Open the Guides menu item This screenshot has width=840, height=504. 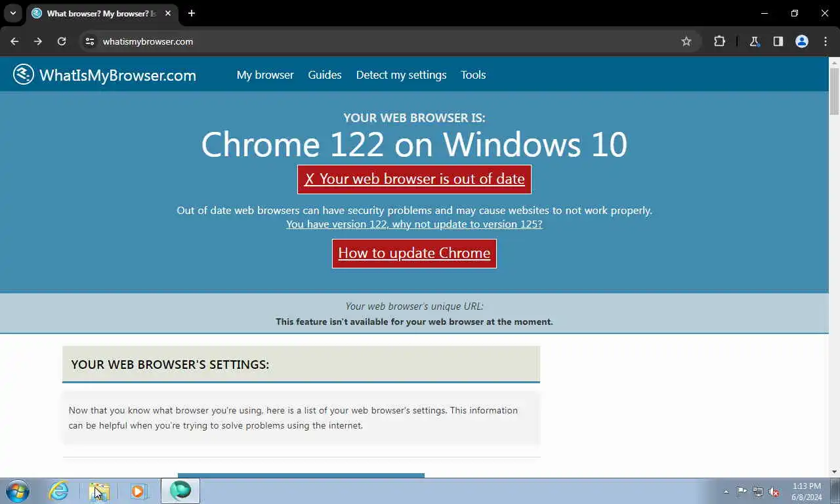(x=325, y=75)
